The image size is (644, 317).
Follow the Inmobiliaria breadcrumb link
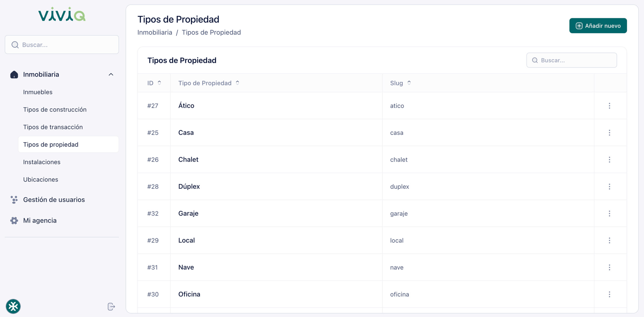pyautogui.click(x=155, y=32)
